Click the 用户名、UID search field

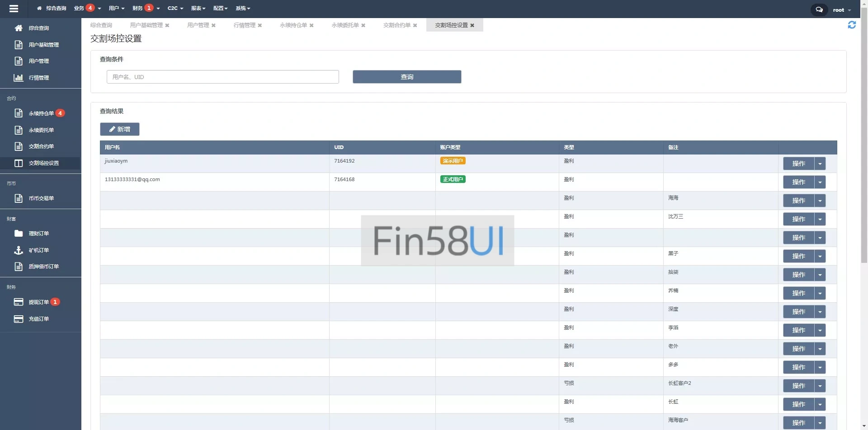point(222,77)
